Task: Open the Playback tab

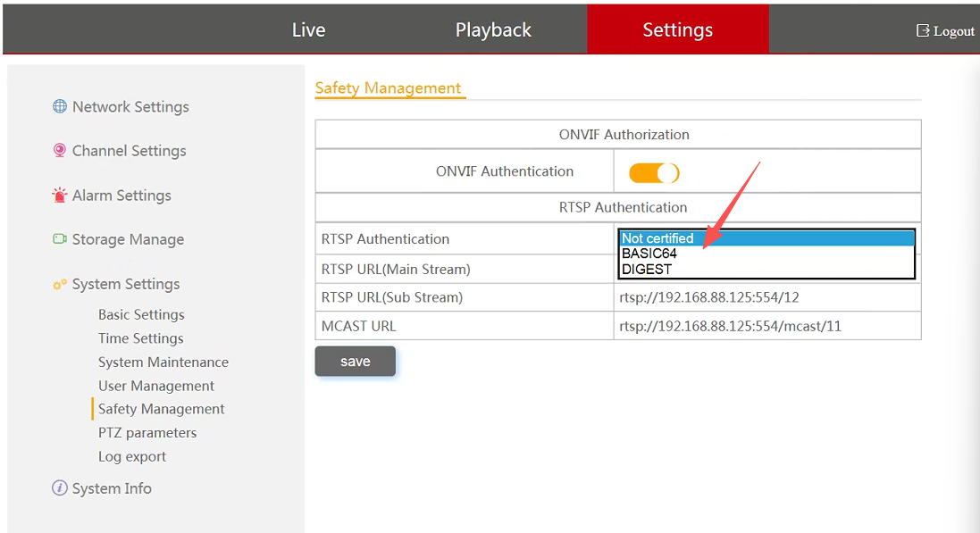Action: (493, 29)
